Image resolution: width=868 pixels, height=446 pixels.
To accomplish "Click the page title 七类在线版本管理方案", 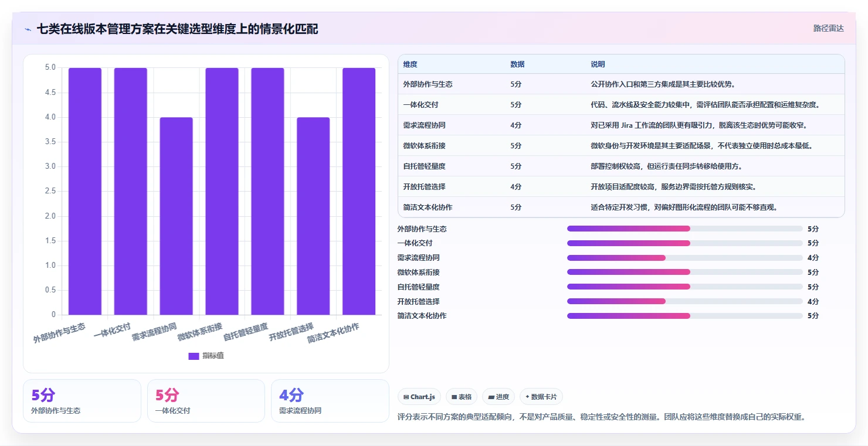I will coord(177,29).
